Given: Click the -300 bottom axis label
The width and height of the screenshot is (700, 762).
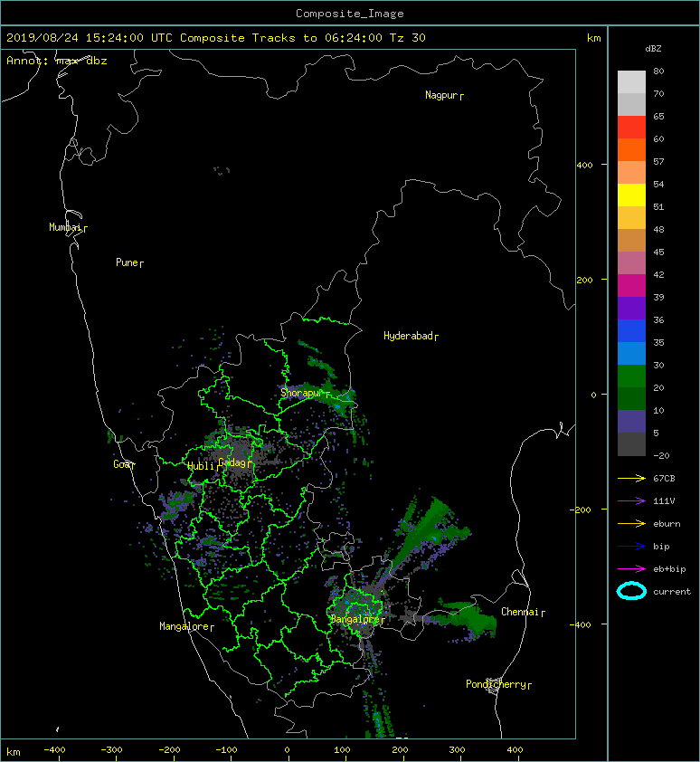Looking at the screenshot, I should pyautogui.click(x=111, y=750).
